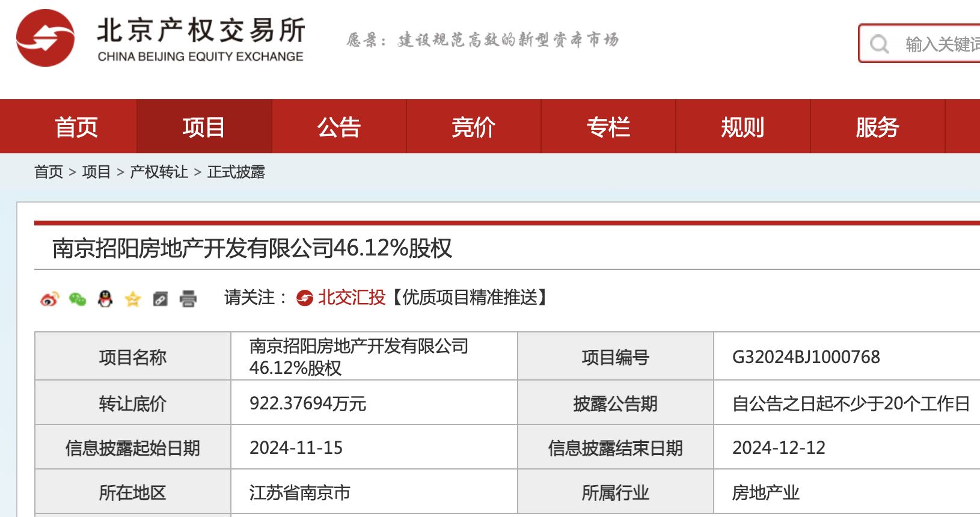The height and width of the screenshot is (517, 980).
Task: Open the 服务 navigation item
Action: 878,127
